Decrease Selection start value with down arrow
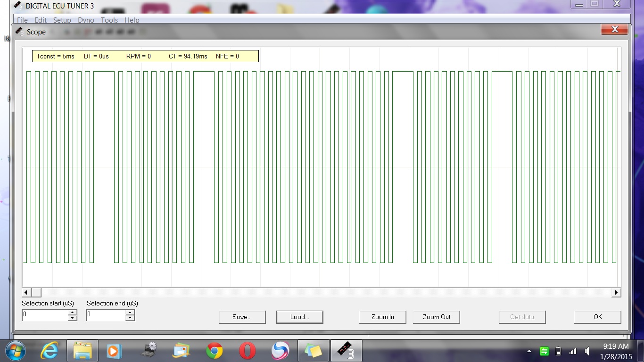Viewport: 644px width, 362px height. (x=72, y=318)
